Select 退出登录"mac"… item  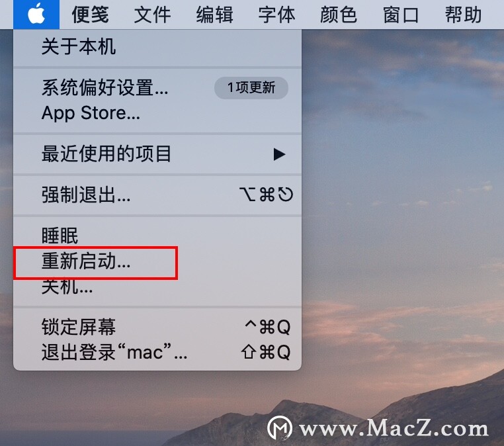click(157, 353)
